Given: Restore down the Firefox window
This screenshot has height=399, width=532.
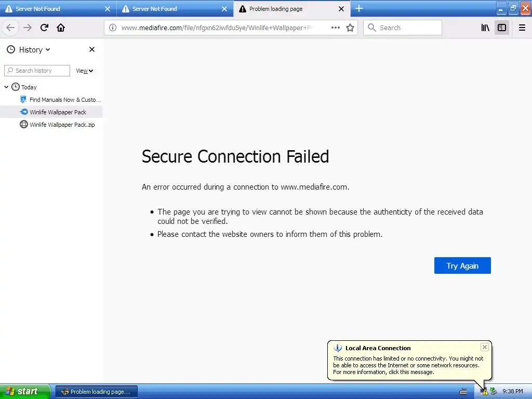Looking at the screenshot, I should tap(513, 8).
